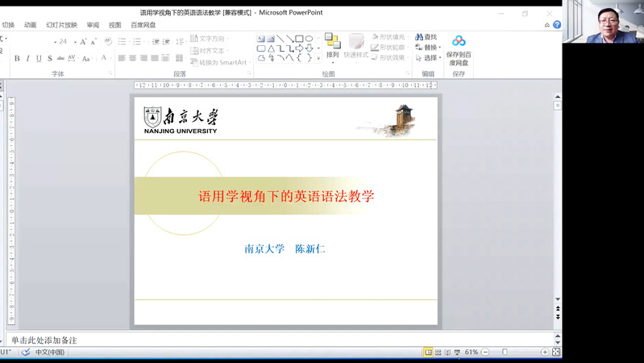Toggle text Shadow (S) button

(x=50, y=58)
